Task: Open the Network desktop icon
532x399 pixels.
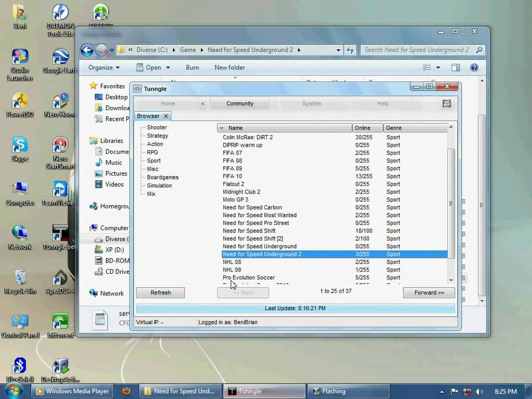Action: [20, 238]
